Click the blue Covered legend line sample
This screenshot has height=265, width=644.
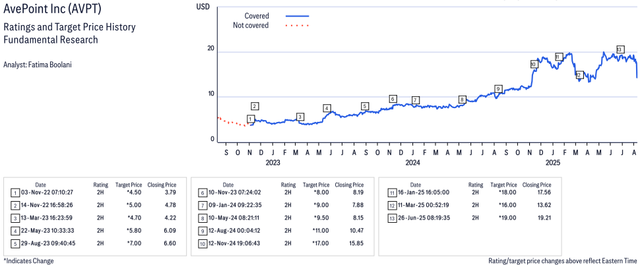point(297,16)
